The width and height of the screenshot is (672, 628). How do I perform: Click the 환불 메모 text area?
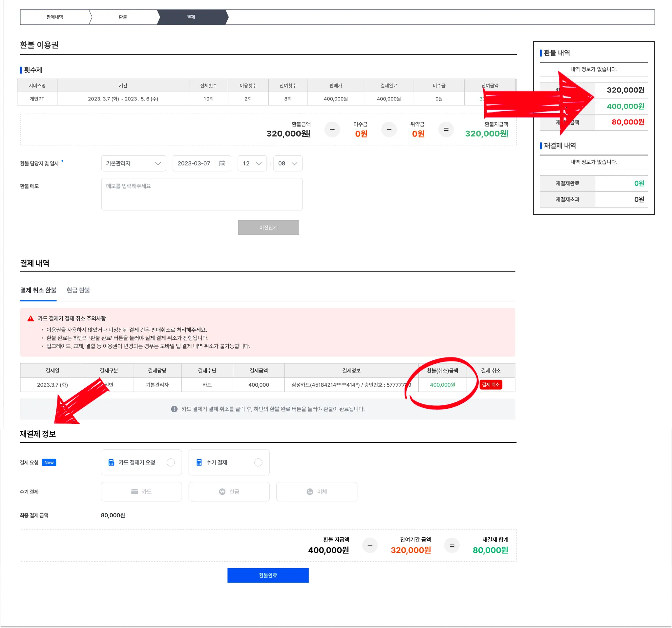(x=202, y=194)
